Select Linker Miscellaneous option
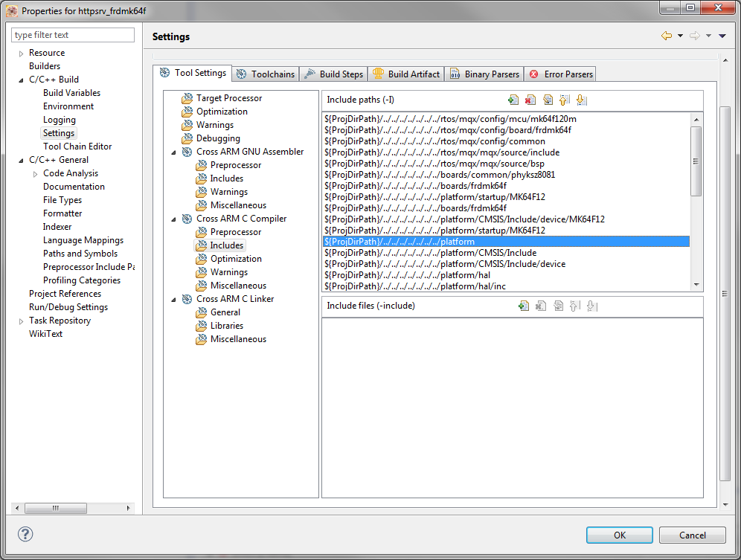Viewport: 741px width, 560px height. point(238,339)
